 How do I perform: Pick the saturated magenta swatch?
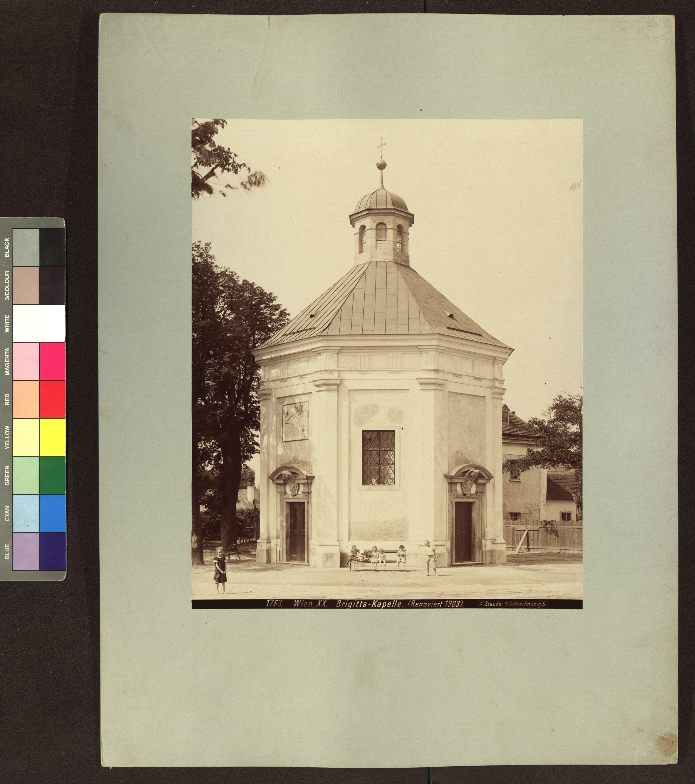point(52,361)
